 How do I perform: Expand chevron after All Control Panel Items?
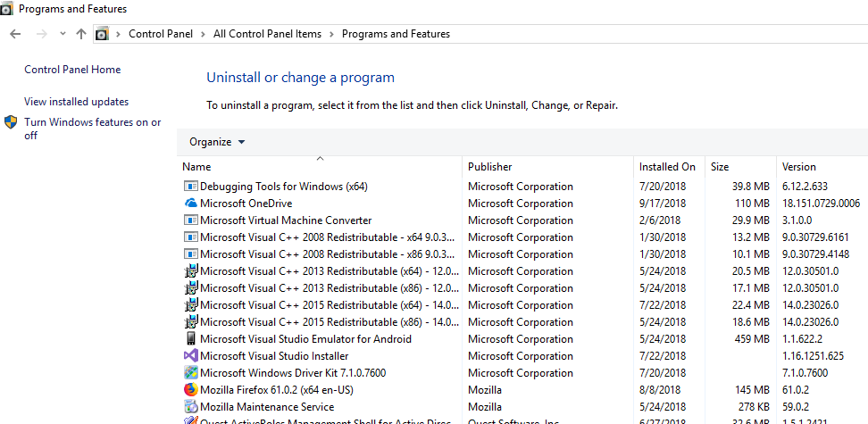click(x=331, y=34)
